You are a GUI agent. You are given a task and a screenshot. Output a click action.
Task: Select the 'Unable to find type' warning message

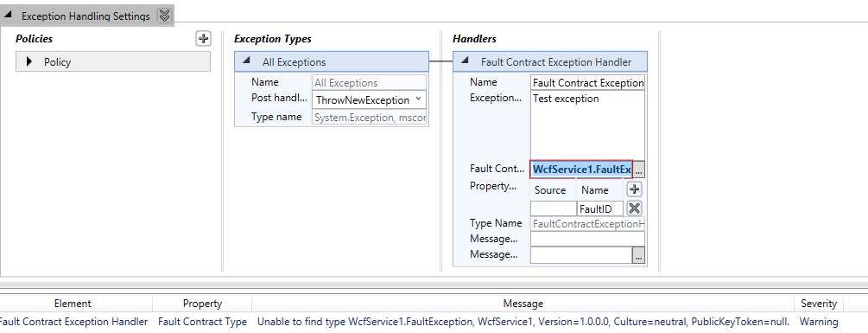(523, 322)
